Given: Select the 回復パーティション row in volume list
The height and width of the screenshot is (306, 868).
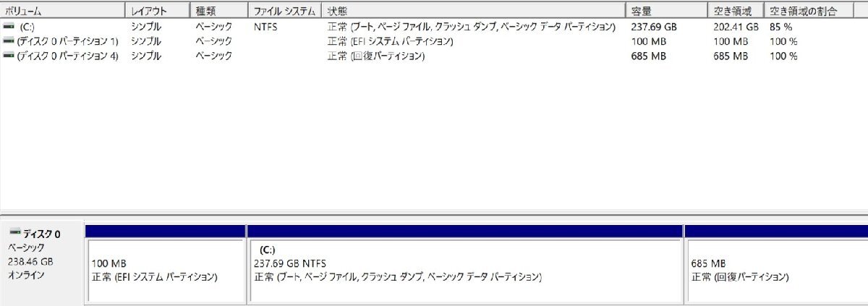Looking at the screenshot, I should tap(434, 56).
